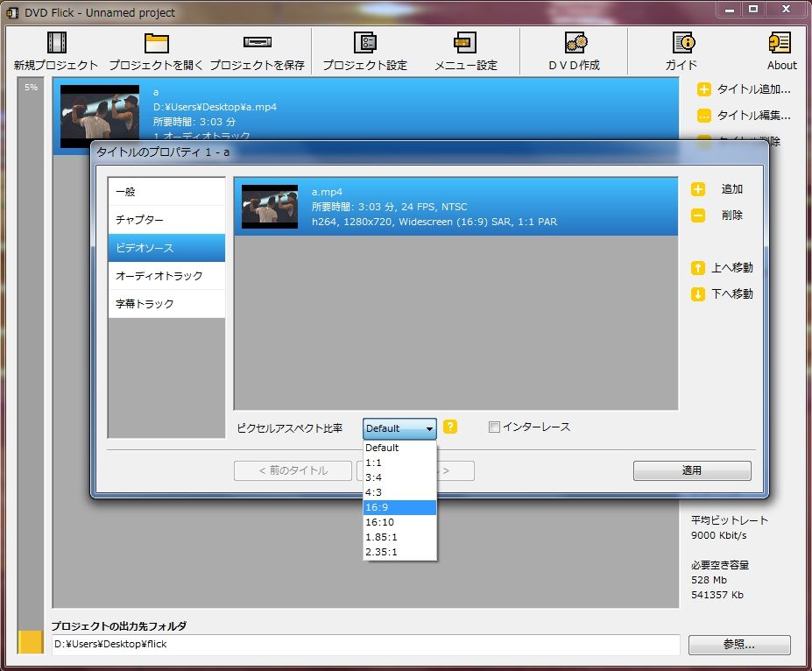The image size is (812, 671).
Task: Switch to the オーディオトラック section
Action: (x=166, y=276)
